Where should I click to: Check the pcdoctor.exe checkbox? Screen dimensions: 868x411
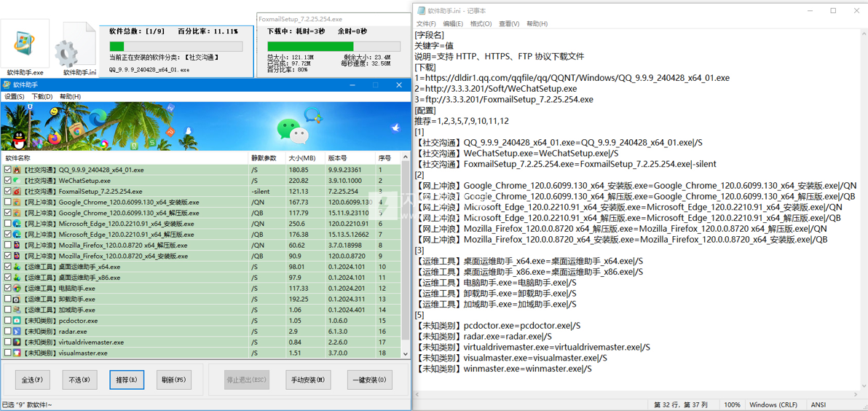tap(8, 320)
